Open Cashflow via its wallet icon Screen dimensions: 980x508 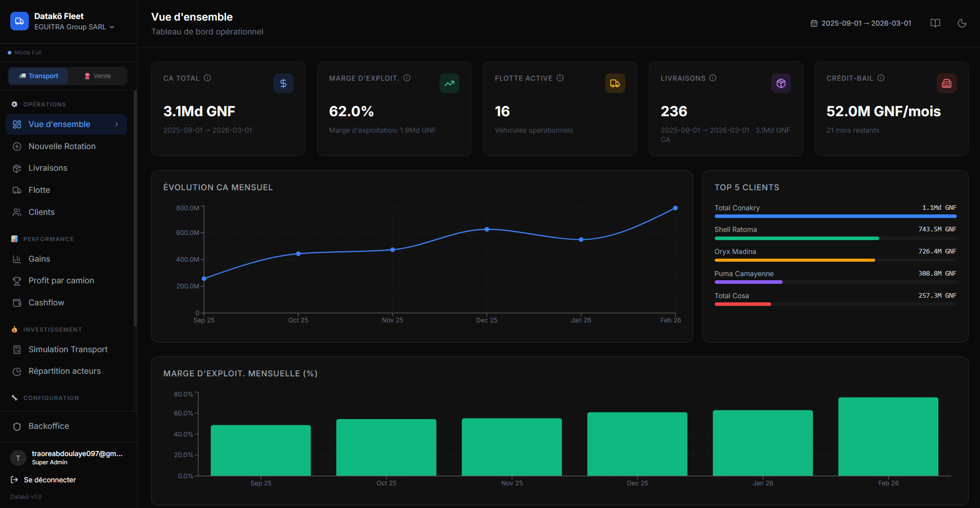click(x=17, y=302)
